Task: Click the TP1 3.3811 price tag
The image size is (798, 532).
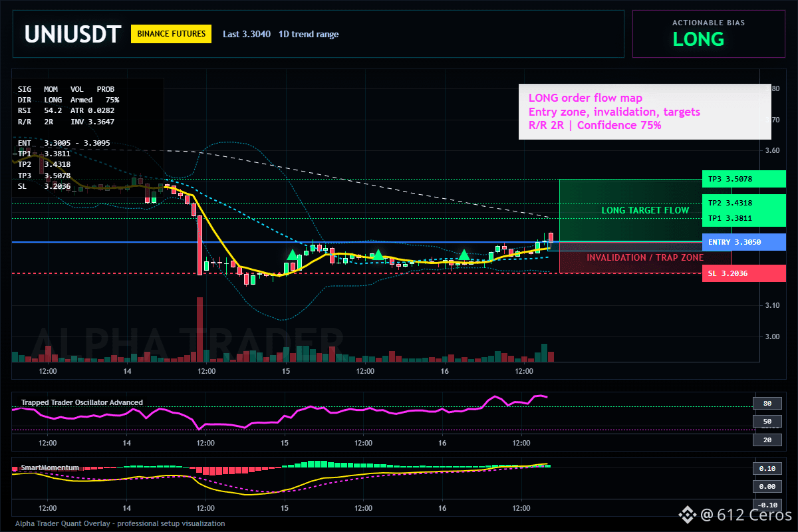Action: coord(743,218)
